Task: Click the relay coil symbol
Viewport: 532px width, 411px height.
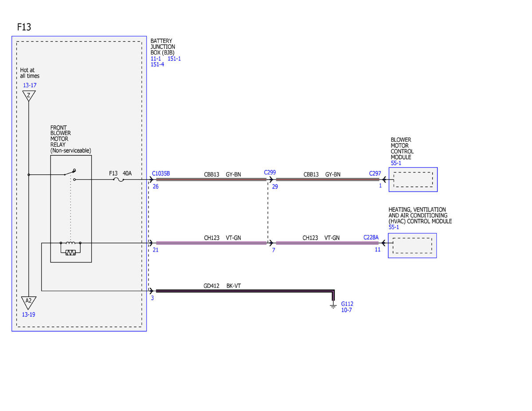Action: [x=71, y=243]
